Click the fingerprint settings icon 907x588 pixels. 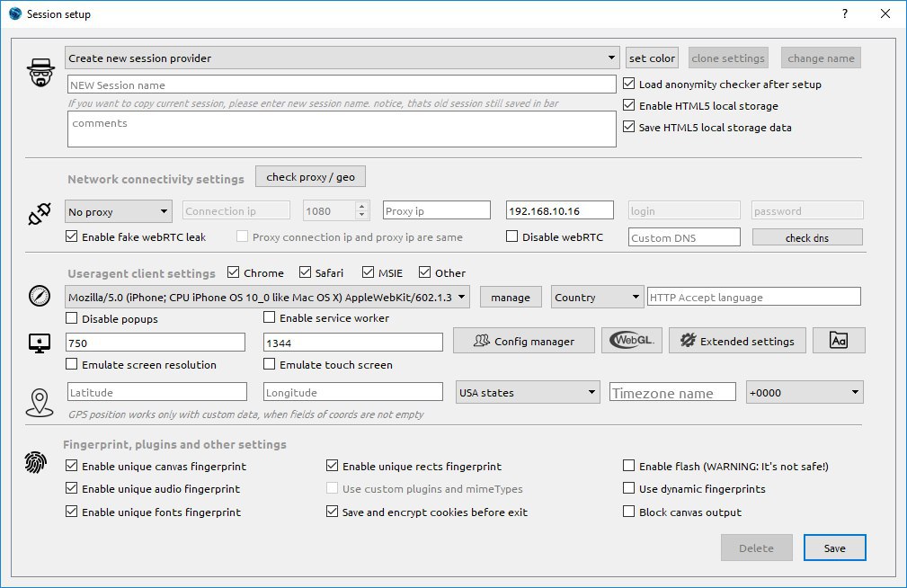35,462
